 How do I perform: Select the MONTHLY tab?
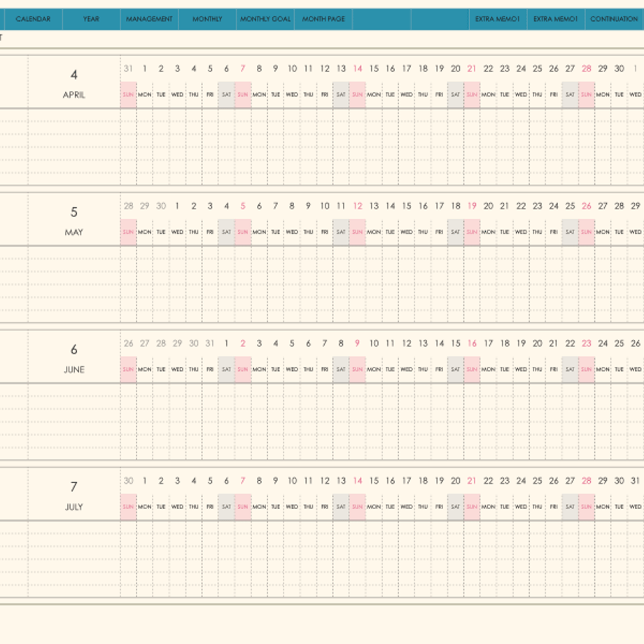point(207,19)
